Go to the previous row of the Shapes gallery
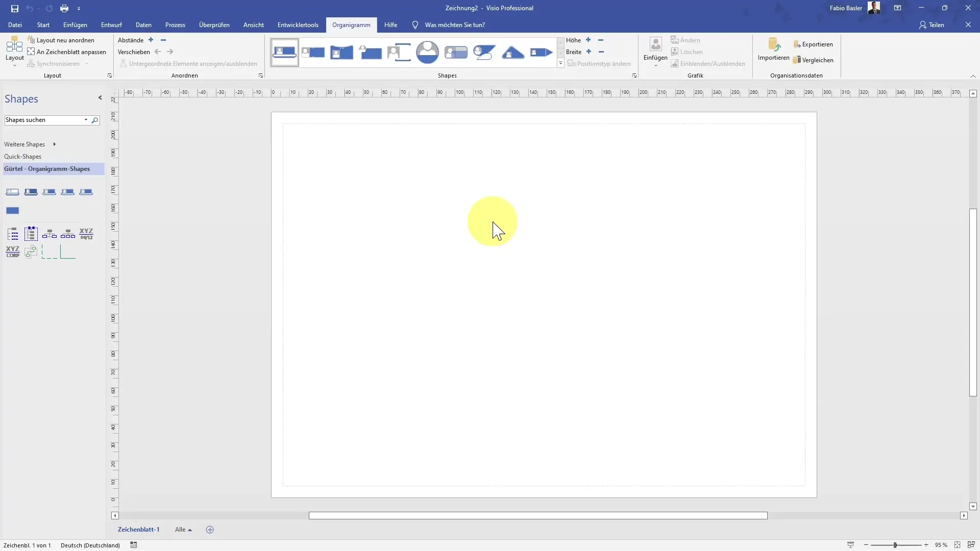Screen dimensions: 980x551 click(x=560, y=42)
